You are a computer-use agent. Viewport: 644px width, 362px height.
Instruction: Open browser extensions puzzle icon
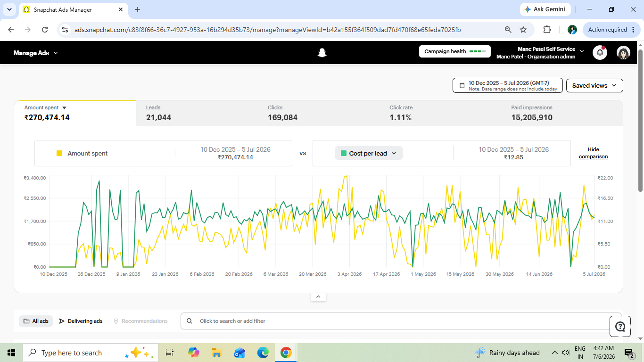(x=547, y=30)
